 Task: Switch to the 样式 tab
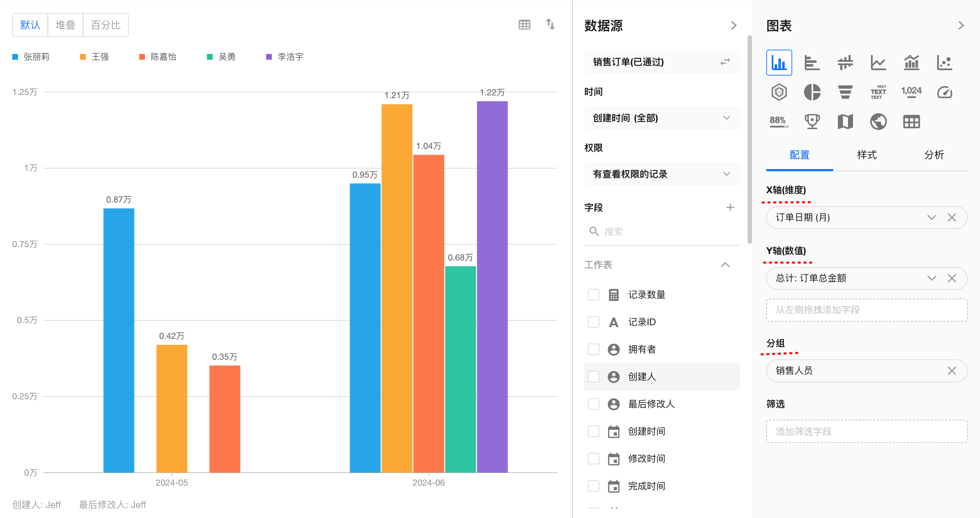[867, 155]
